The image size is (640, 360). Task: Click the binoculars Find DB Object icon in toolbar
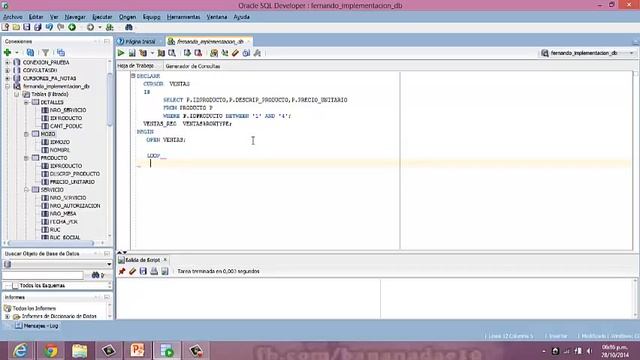[x=129, y=27]
